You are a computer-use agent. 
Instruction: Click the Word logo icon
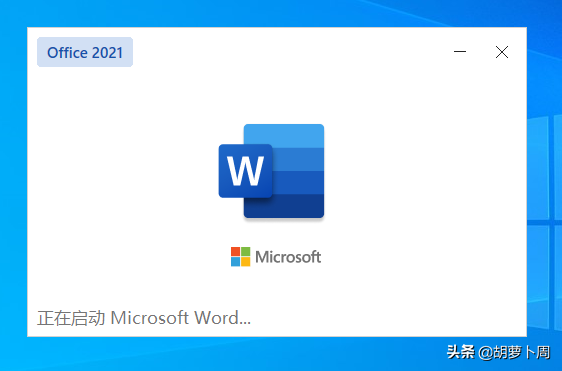(271, 171)
